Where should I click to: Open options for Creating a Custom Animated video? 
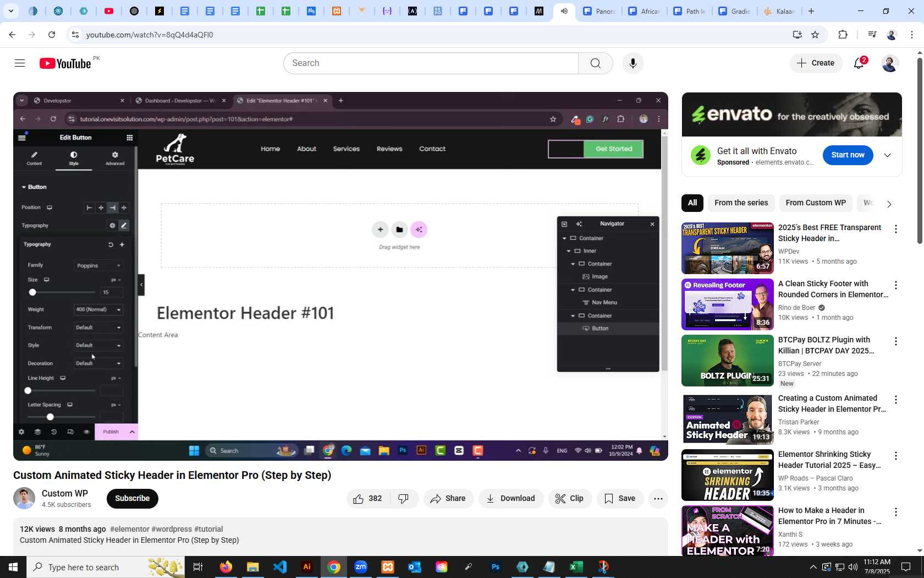[896, 400]
